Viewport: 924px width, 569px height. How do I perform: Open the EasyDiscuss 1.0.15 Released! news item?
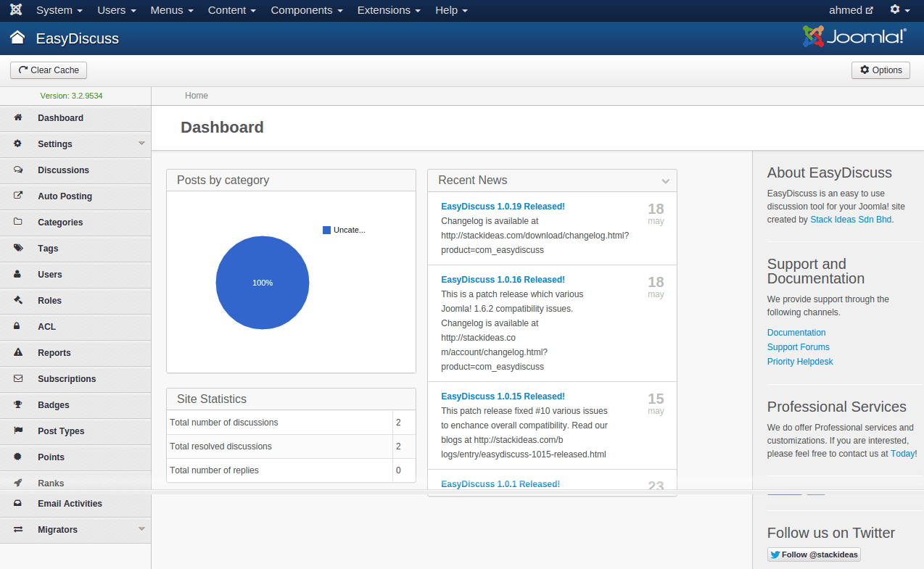tap(503, 396)
